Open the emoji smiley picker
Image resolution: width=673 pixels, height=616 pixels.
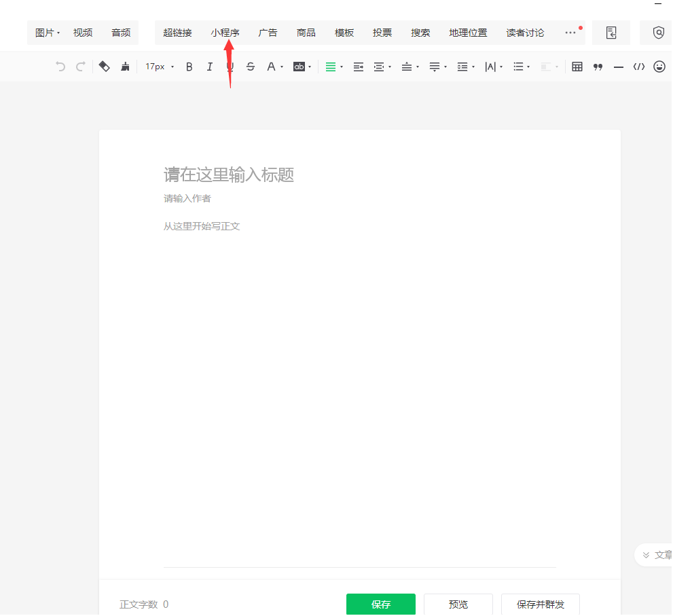(x=659, y=67)
